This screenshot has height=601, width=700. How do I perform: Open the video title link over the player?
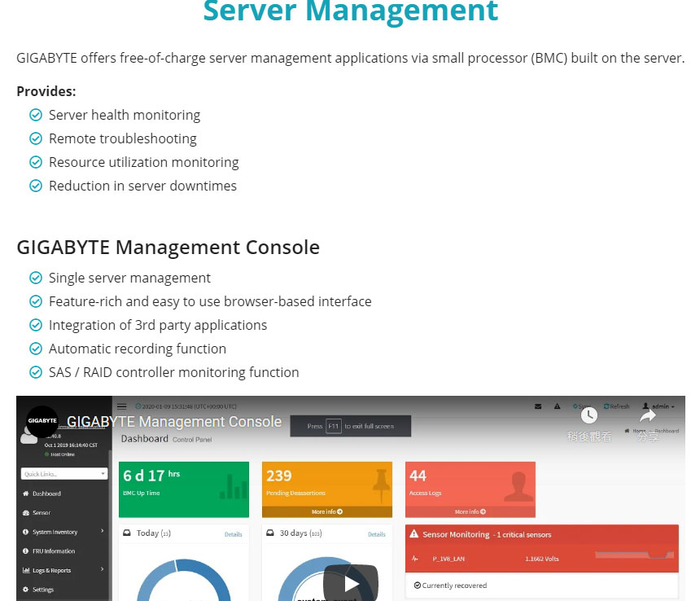coord(174,422)
